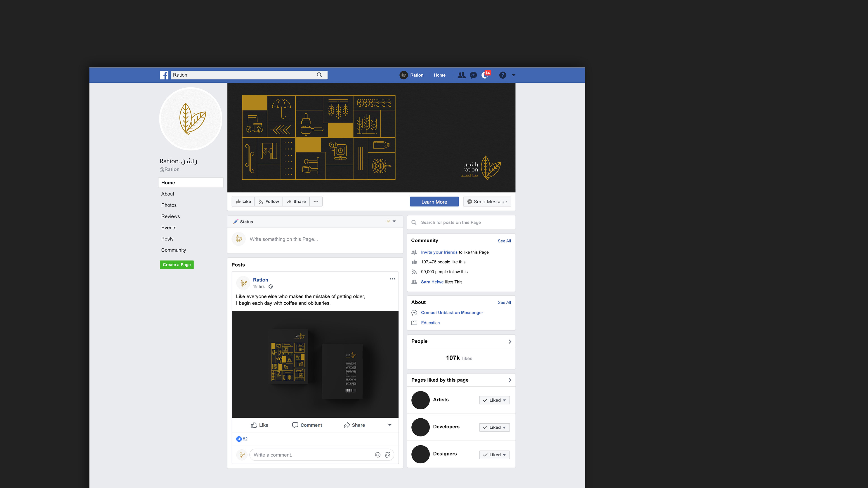Click the help question mark icon
868x488 pixels.
click(502, 75)
